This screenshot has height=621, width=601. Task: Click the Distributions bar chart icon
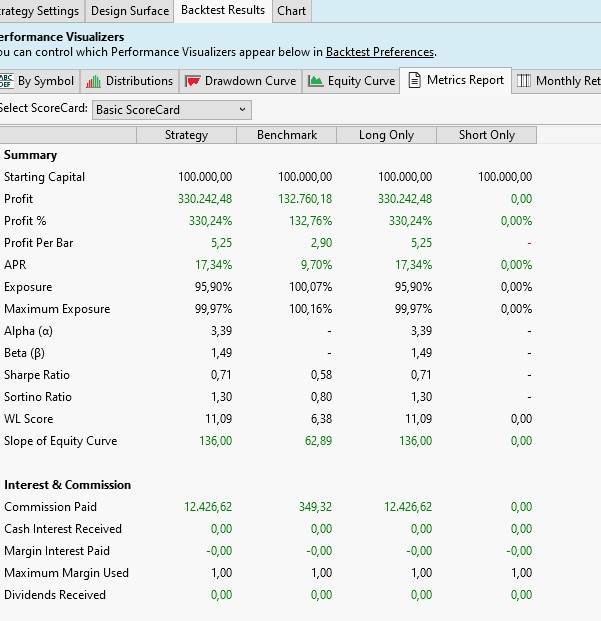pos(93,81)
